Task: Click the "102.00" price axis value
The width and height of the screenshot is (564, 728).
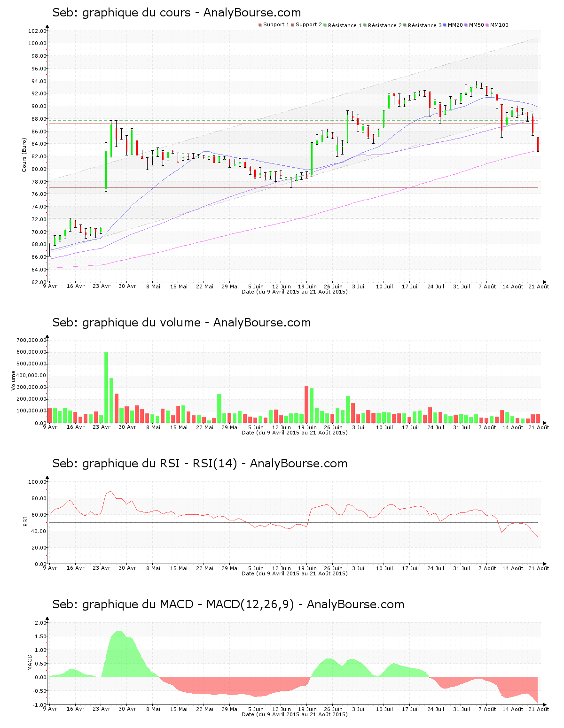Action: (x=37, y=31)
